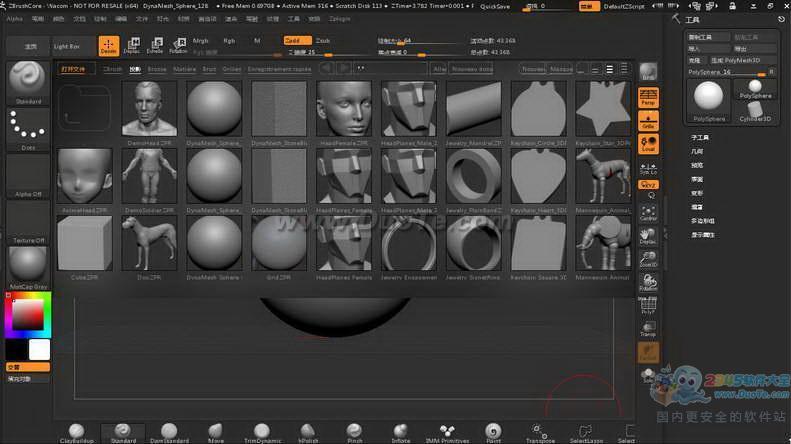Pick the Inflate brush
Viewport: 791px width, 444px height.
[401, 433]
